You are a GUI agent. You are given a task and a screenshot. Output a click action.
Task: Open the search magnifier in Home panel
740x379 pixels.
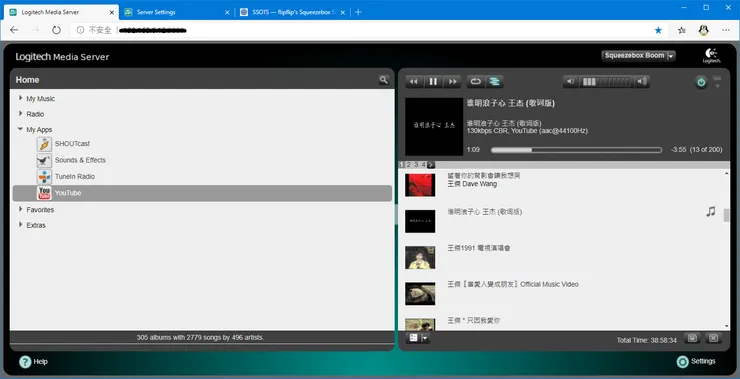tap(384, 80)
